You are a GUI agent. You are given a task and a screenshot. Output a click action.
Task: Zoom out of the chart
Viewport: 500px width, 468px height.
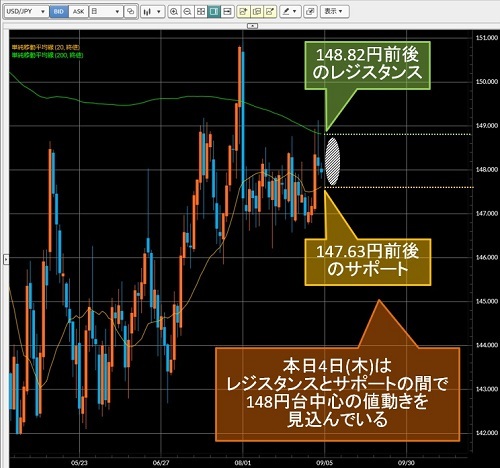tap(187, 12)
